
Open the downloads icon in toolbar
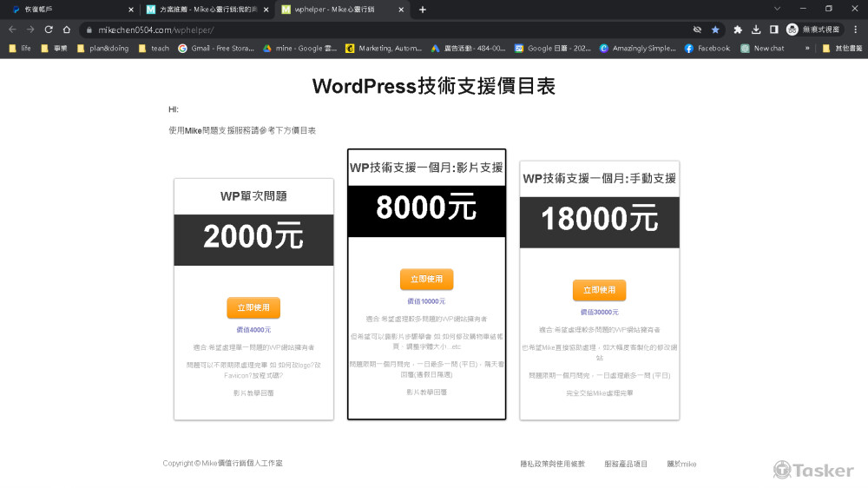point(756,30)
